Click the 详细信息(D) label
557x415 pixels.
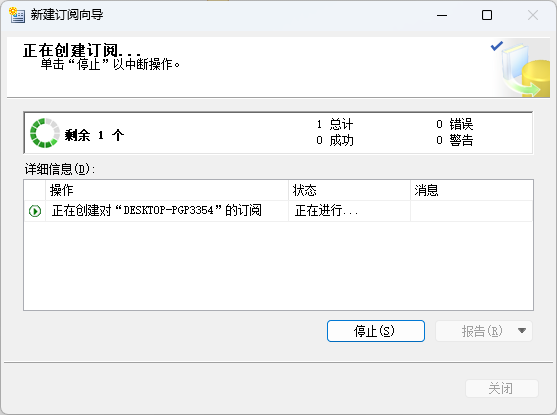[x=60, y=169]
